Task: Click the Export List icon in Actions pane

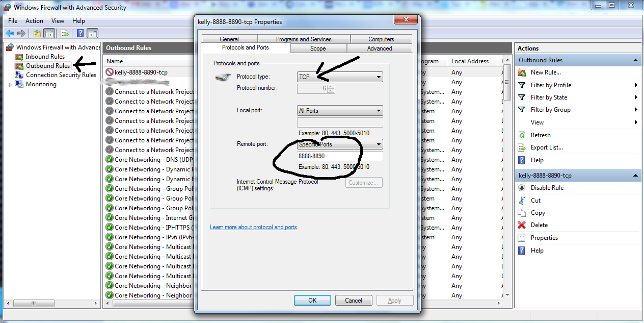Action: pyautogui.click(x=522, y=147)
